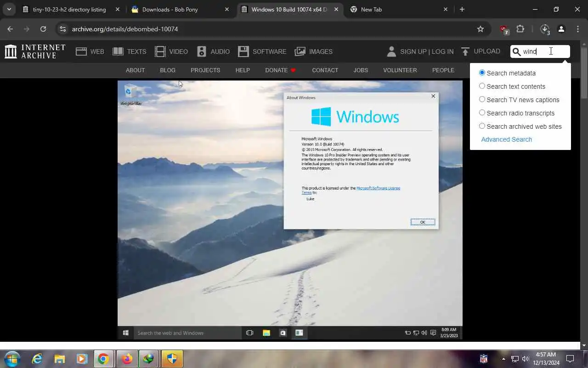588x368 pixels.
Task: Open the taskbar clock 4:57 AM
Action: point(545,359)
